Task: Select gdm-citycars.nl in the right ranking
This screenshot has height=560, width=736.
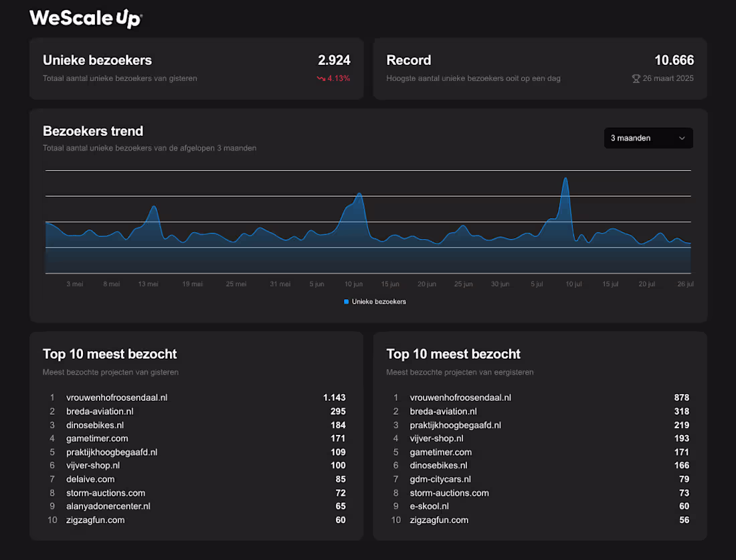Action: [x=441, y=479]
